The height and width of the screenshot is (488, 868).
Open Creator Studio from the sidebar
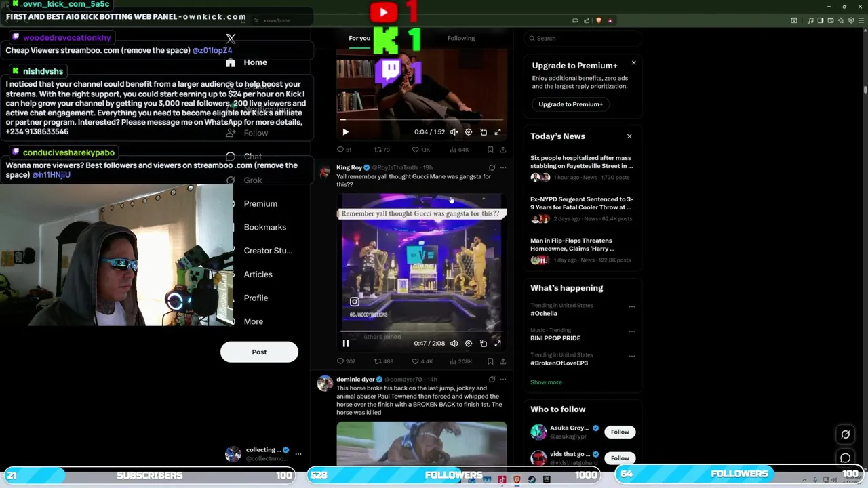pyautogui.click(x=269, y=251)
